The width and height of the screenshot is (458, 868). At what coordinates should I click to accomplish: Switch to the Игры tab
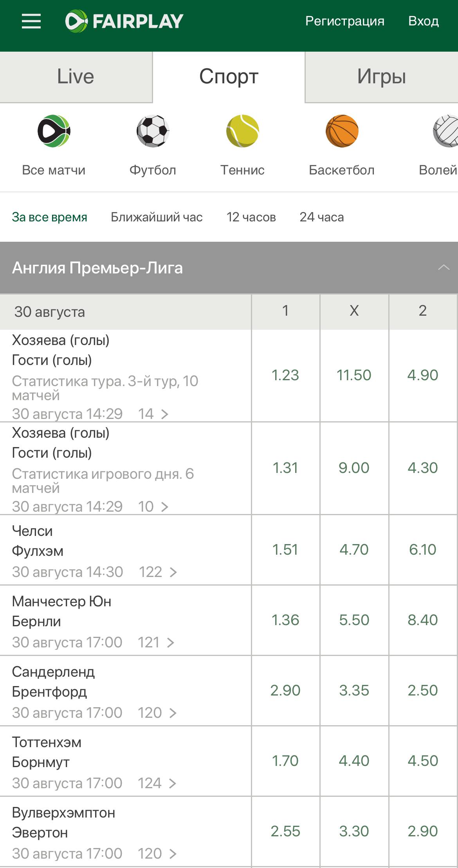pyautogui.click(x=381, y=77)
